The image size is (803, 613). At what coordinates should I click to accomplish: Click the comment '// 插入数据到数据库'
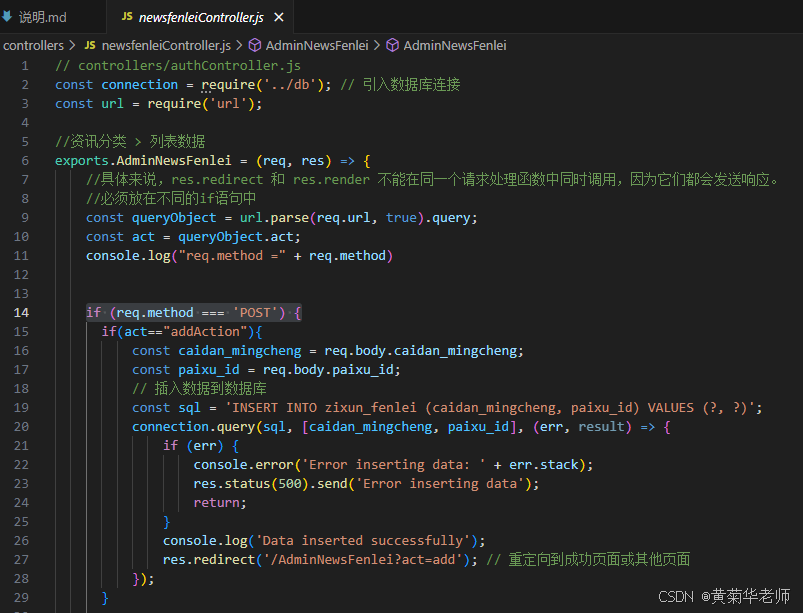(x=199, y=389)
